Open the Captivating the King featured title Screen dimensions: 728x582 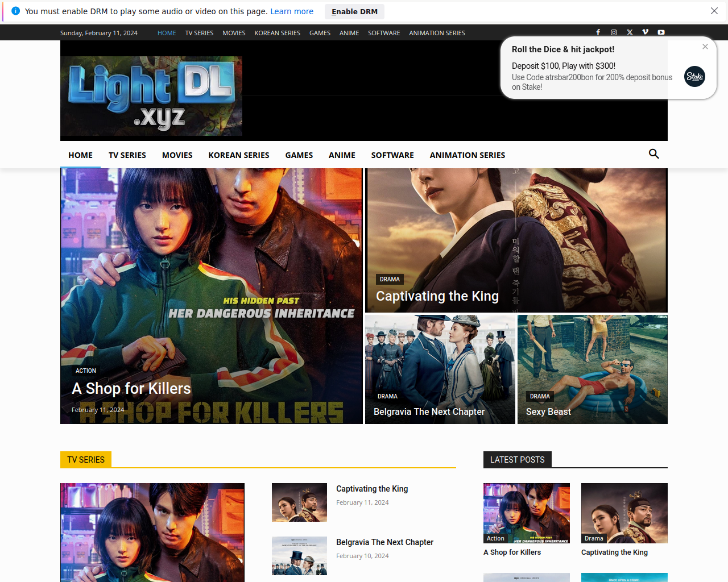(x=437, y=296)
